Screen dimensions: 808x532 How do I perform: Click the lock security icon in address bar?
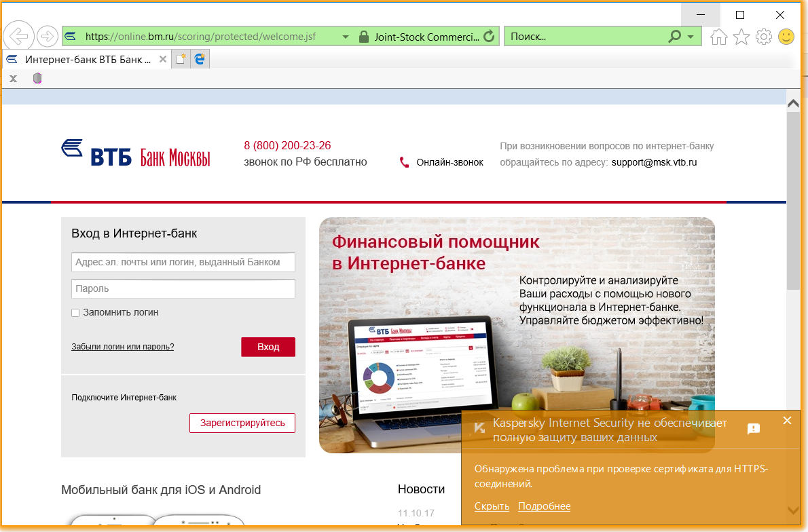(364, 37)
